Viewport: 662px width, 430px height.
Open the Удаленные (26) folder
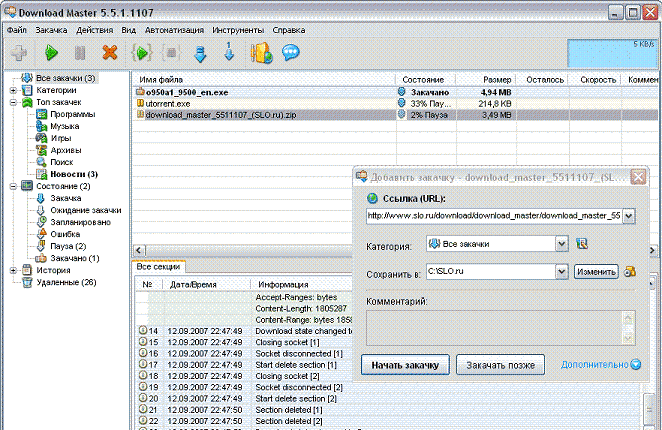(x=66, y=282)
